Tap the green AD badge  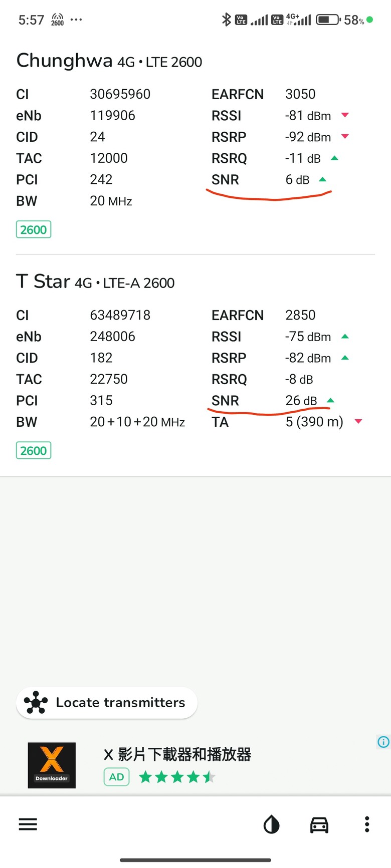(117, 777)
